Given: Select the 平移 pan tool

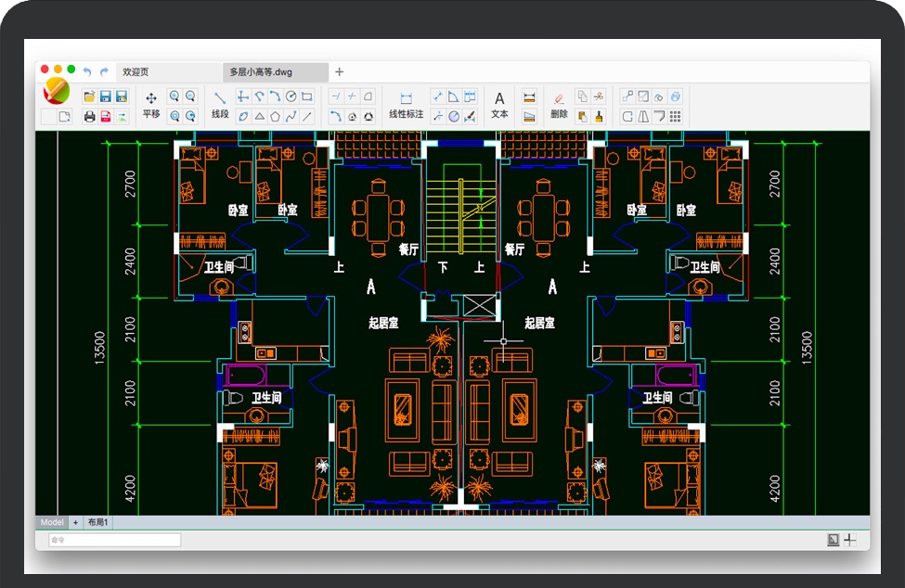Looking at the screenshot, I should coord(151,104).
